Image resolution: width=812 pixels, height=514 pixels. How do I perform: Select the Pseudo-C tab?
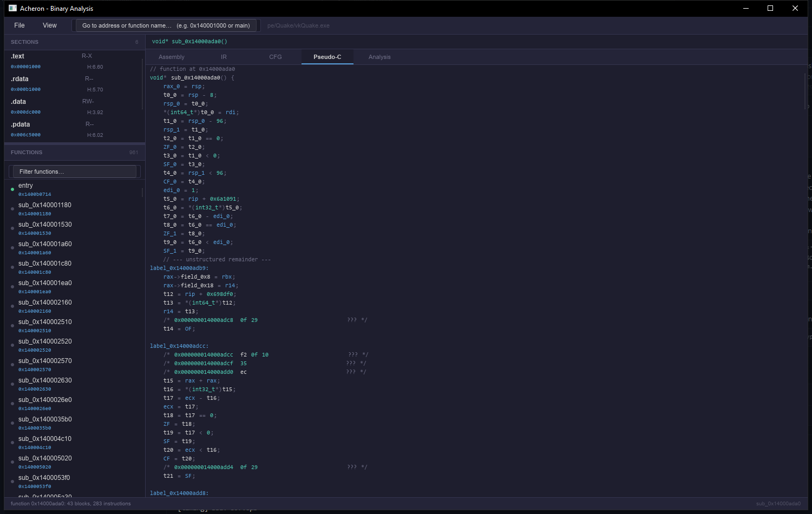328,57
